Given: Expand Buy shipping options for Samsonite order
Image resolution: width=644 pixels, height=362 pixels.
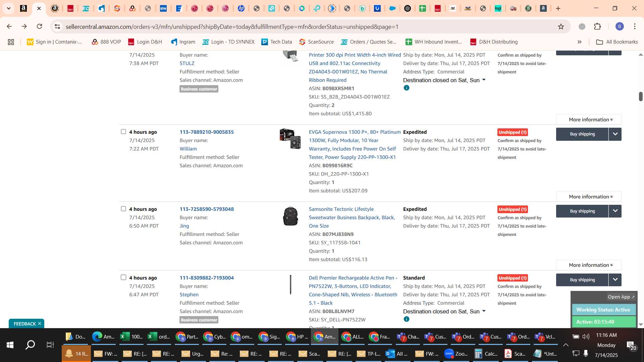Looking at the screenshot, I should pos(615,211).
